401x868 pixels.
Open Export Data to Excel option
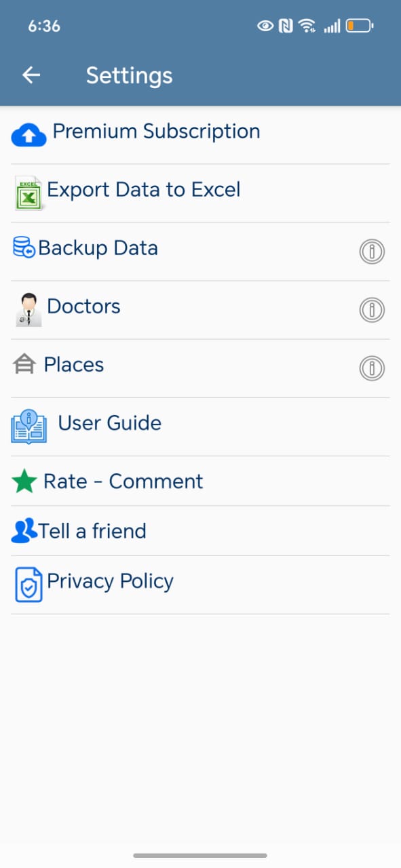[200, 193]
